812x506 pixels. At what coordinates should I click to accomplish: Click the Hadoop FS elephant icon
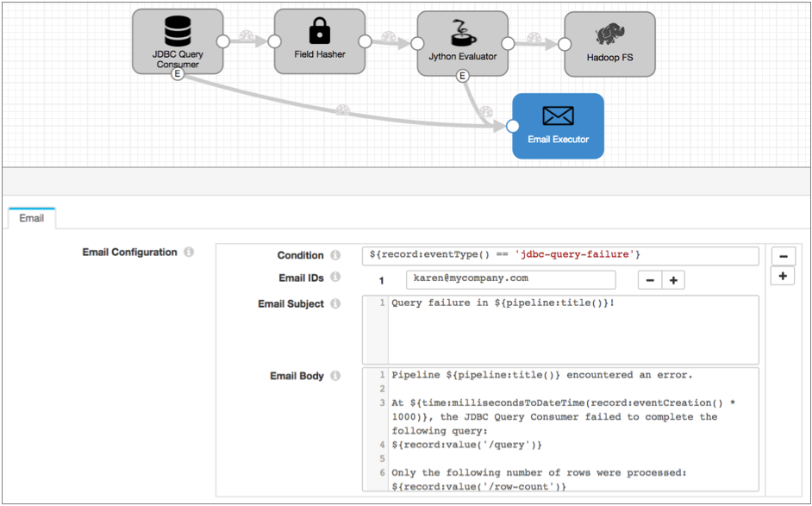click(609, 35)
